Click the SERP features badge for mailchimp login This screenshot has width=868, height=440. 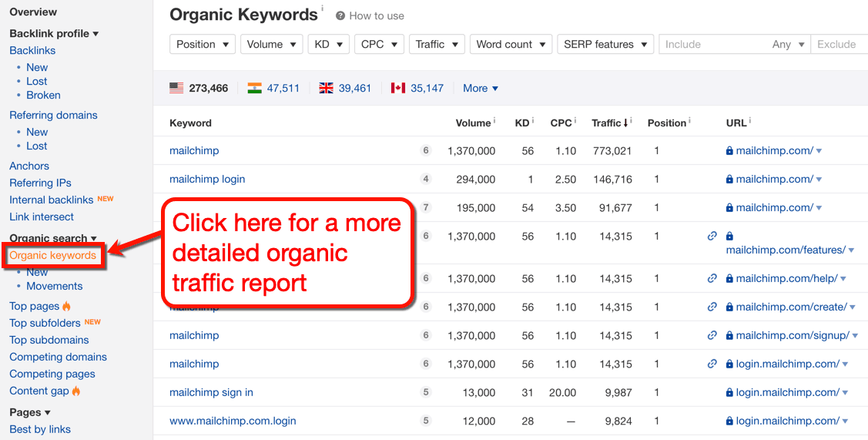(x=426, y=179)
